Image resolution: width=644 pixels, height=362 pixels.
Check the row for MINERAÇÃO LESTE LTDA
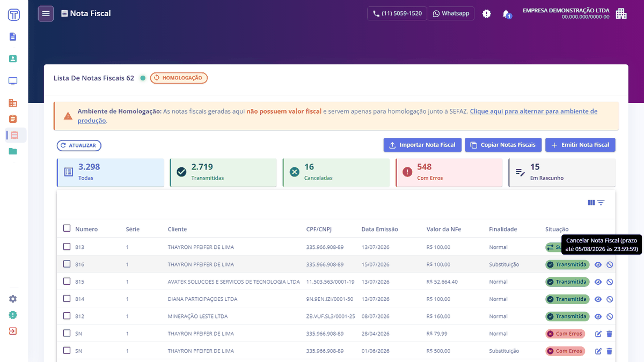(67, 316)
